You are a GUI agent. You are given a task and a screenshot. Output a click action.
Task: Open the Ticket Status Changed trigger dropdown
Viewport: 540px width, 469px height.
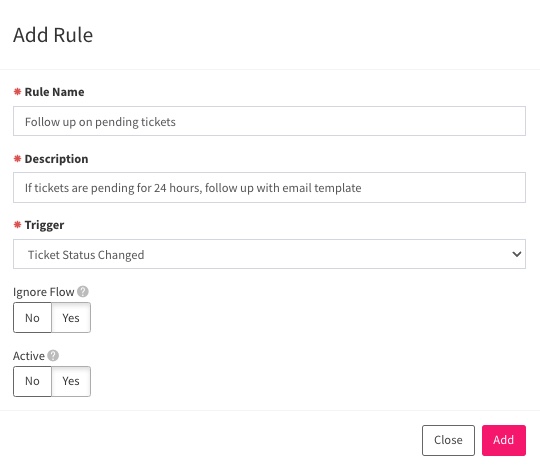tap(269, 254)
